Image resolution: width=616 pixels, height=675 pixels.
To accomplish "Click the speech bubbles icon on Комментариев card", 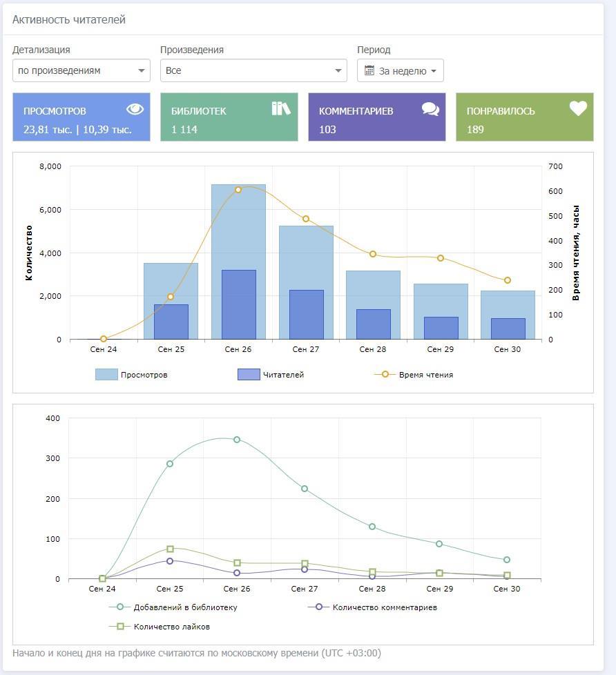I will (430, 109).
